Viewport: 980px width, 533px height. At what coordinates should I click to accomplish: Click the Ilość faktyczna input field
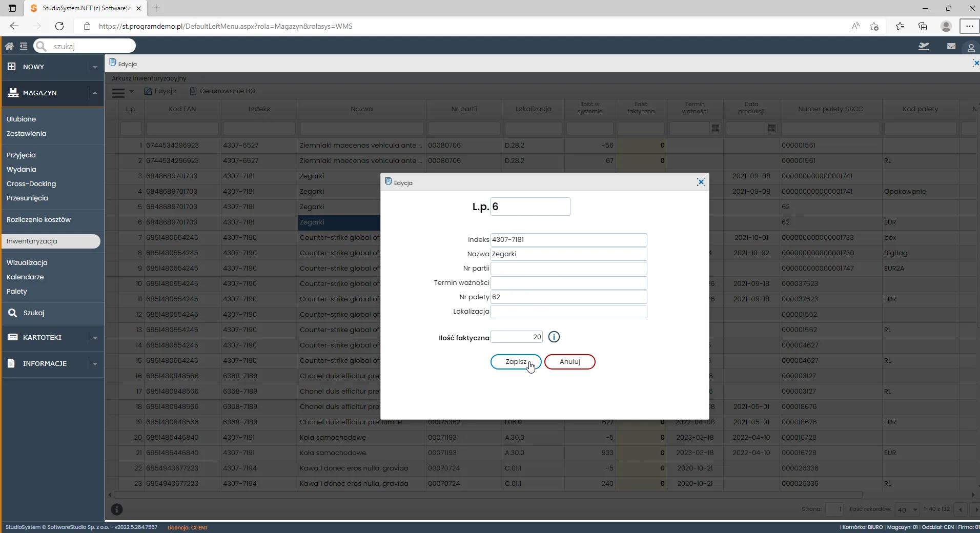(x=517, y=337)
